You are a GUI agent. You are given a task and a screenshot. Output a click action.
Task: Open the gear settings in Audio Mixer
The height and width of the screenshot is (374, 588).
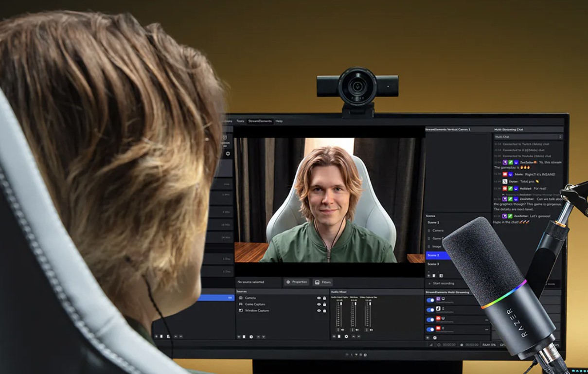tap(346, 336)
